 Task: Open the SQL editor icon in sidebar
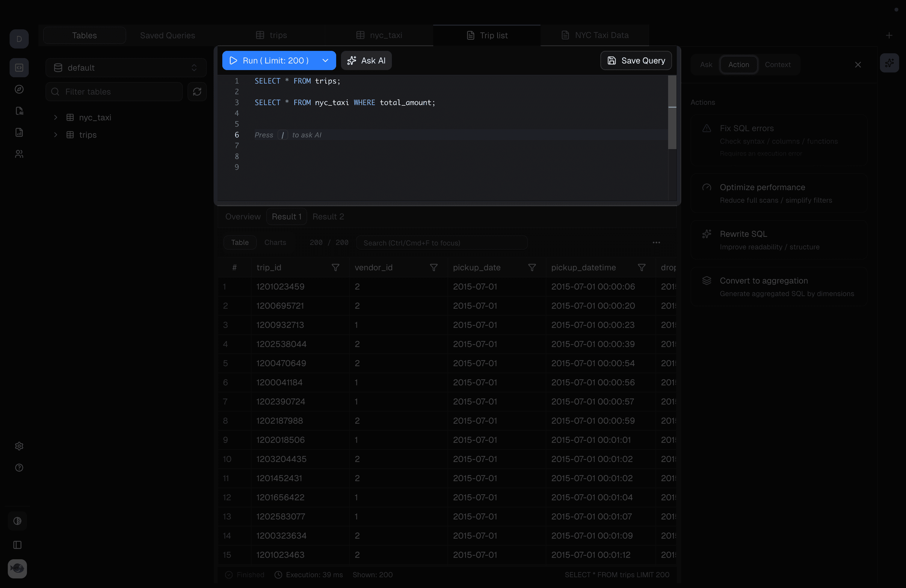pyautogui.click(x=19, y=68)
